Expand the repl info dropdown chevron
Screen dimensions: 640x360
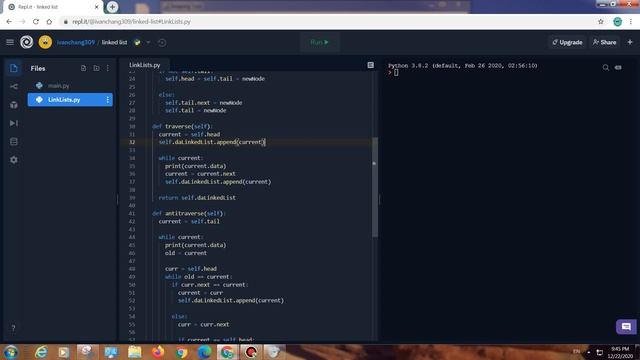click(x=148, y=42)
